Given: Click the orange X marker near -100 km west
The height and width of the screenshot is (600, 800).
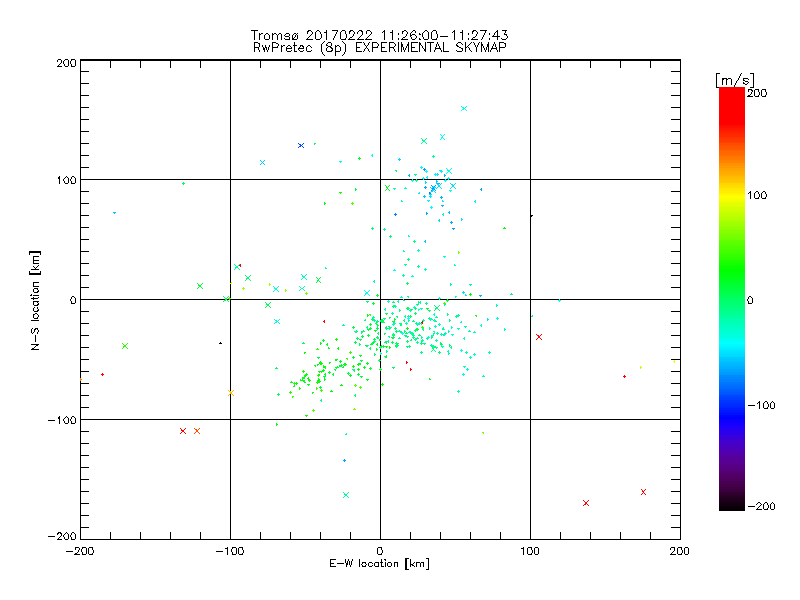Looking at the screenshot, I should point(231,393).
